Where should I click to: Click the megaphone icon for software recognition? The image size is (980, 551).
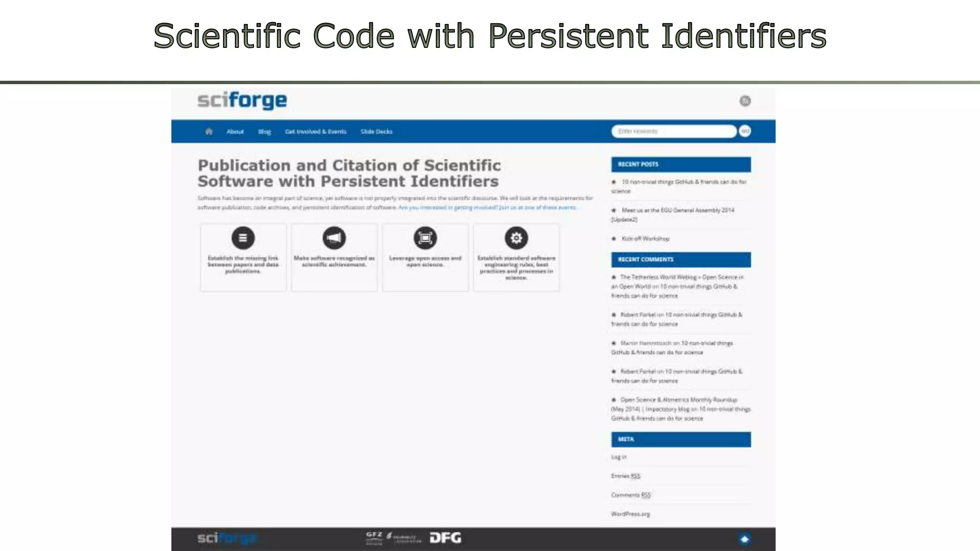tap(334, 238)
